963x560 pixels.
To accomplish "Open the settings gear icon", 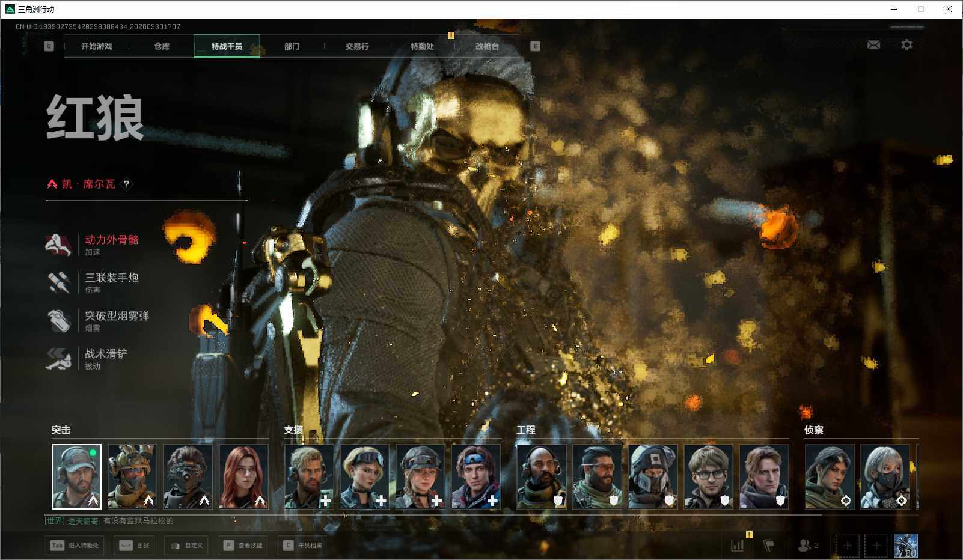I will (906, 45).
